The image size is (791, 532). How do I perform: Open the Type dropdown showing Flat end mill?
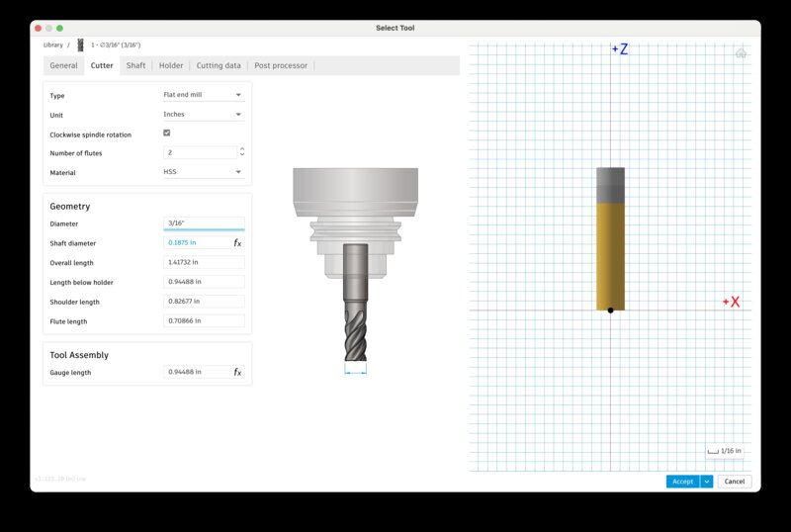point(203,95)
